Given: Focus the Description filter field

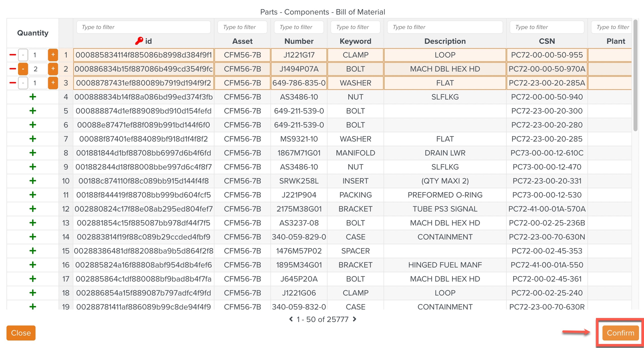Looking at the screenshot, I should click(445, 27).
